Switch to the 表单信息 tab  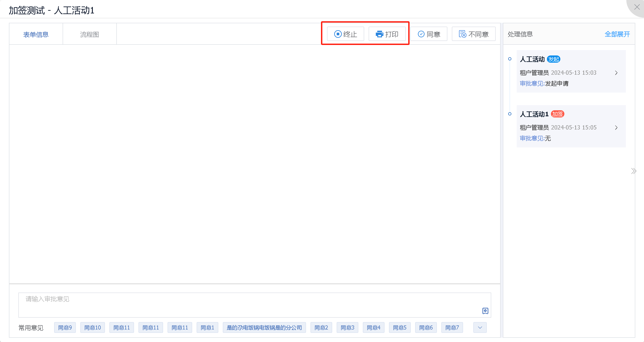tap(36, 34)
